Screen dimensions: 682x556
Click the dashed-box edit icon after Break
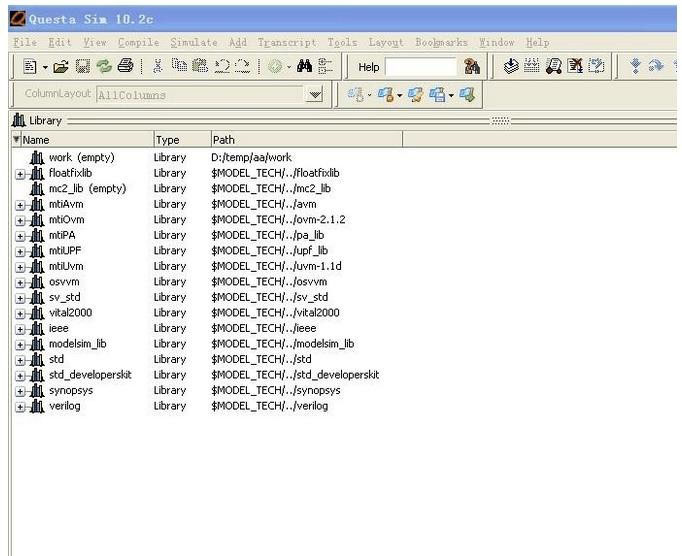coord(596,66)
